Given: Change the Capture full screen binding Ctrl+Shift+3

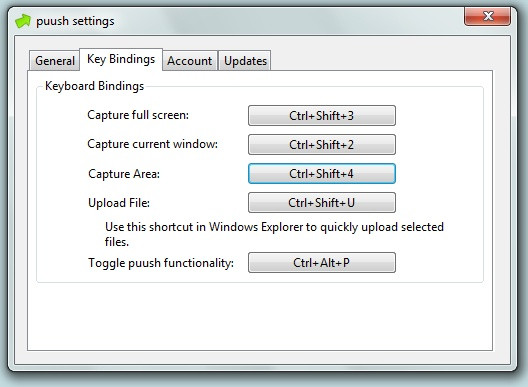Looking at the screenshot, I should coord(322,116).
